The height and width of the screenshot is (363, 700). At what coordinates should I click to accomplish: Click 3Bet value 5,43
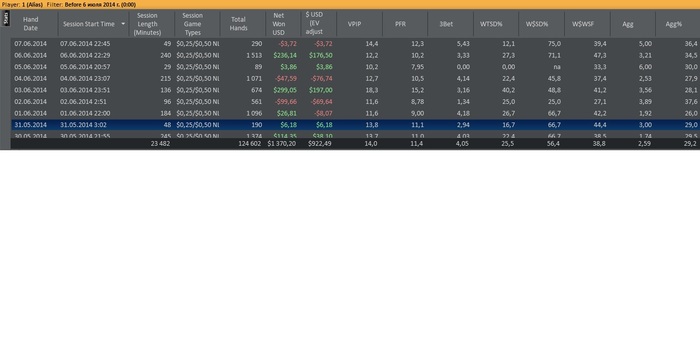(x=463, y=44)
